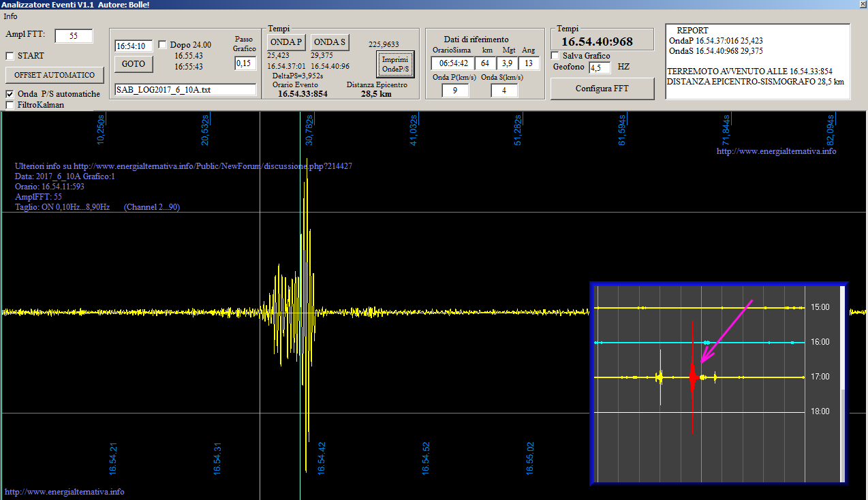
Task: Click the inset helicorder vertical scrollbar
Action: tap(842, 383)
